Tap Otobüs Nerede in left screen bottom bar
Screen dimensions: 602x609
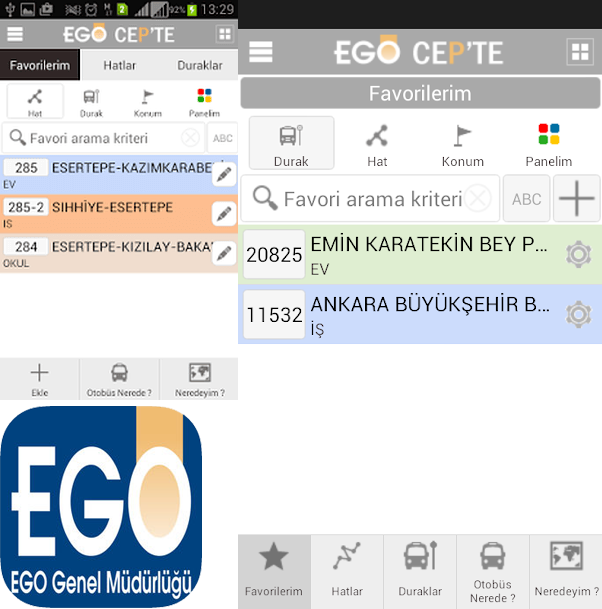tap(119, 379)
